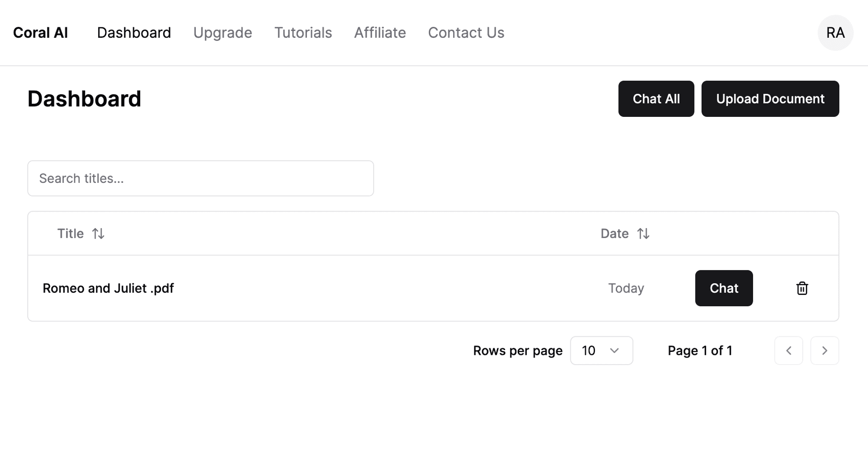The height and width of the screenshot is (454, 868).
Task: Go to previous page arrow
Action: tap(788, 351)
